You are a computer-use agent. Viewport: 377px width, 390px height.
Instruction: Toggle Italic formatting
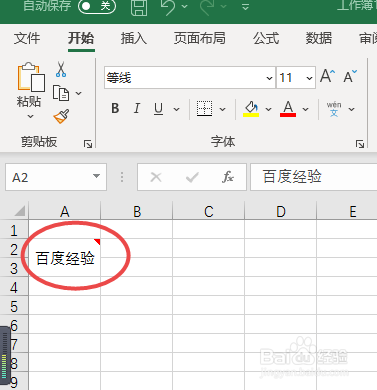137,108
